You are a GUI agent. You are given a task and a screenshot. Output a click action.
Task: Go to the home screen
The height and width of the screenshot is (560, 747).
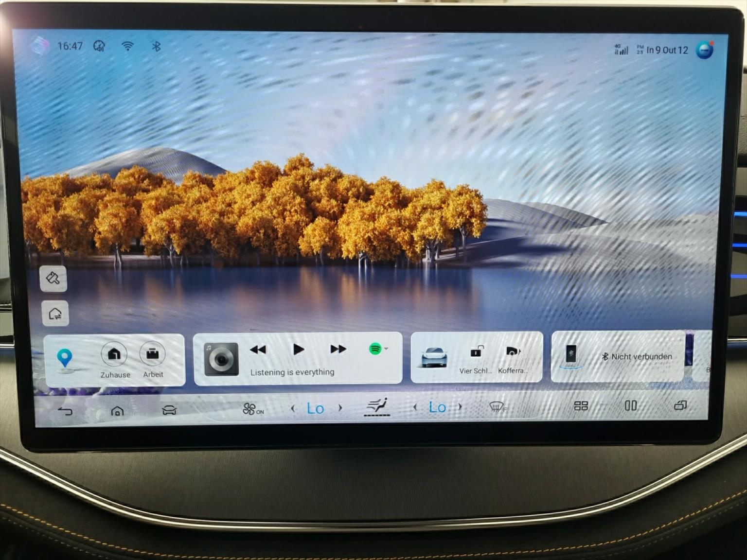tap(117, 411)
